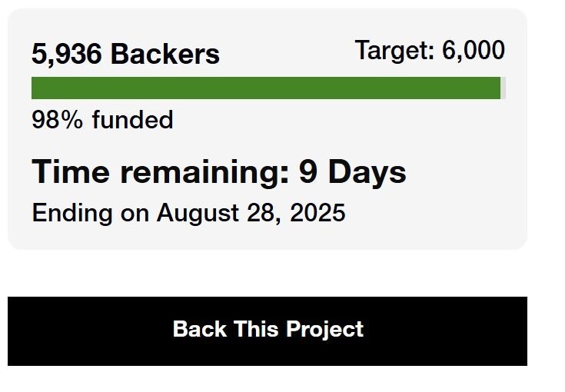Click the 9 Days countdown value

click(x=352, y=172)
